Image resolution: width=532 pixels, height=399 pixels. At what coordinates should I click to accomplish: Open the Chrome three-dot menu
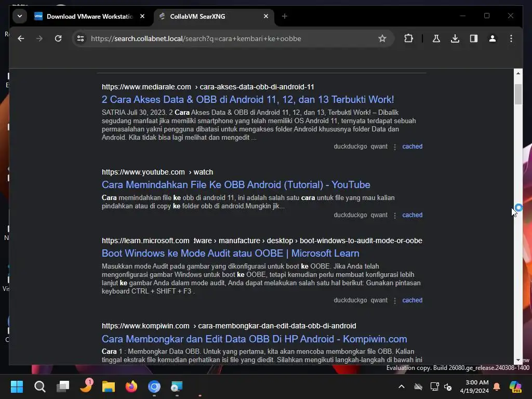[x=511, y=38]
